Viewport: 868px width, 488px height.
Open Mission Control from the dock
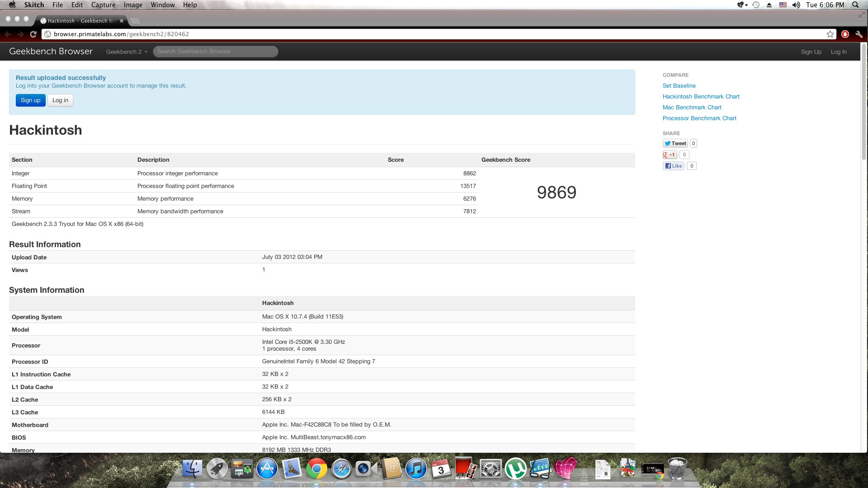coord(242,469)
